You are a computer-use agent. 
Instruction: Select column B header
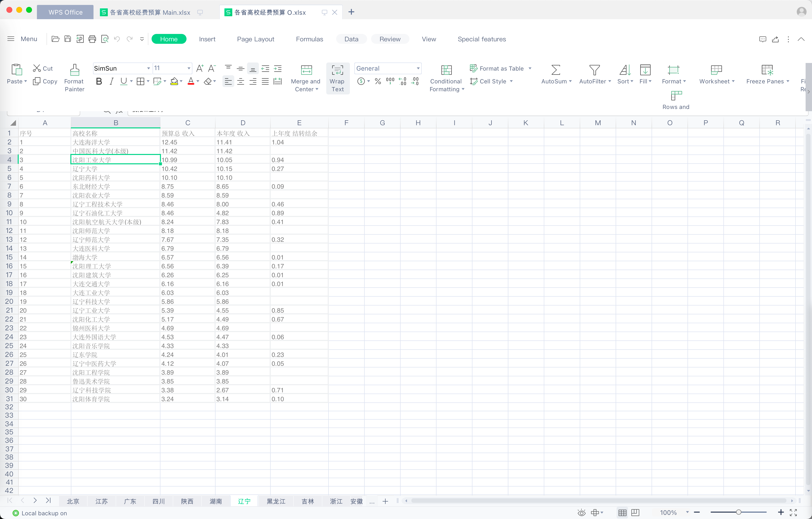[116, 123]
